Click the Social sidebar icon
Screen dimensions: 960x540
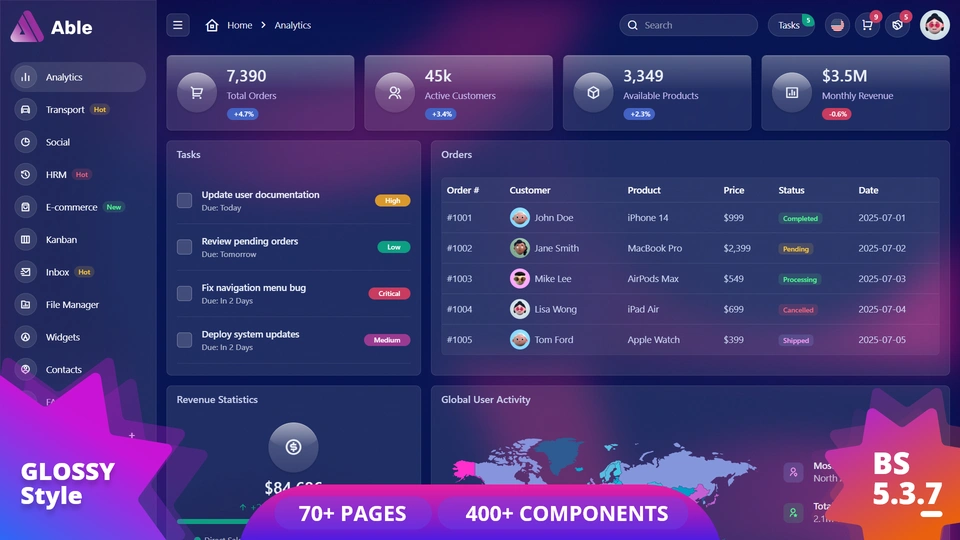click(x=25, y=142)
